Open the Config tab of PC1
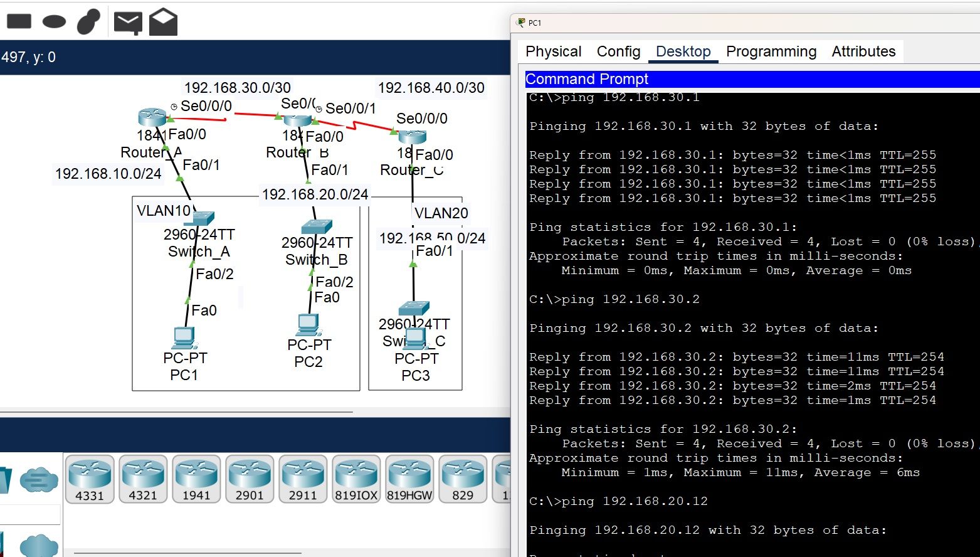 [x=618, y=51]
